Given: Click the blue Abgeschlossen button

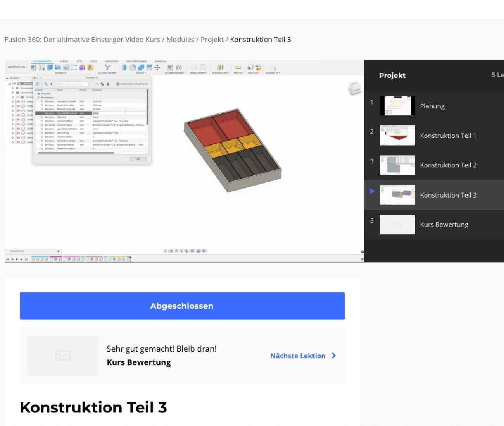Looking at the screenshot, I should pyautogui.click(x=182, y=306).
